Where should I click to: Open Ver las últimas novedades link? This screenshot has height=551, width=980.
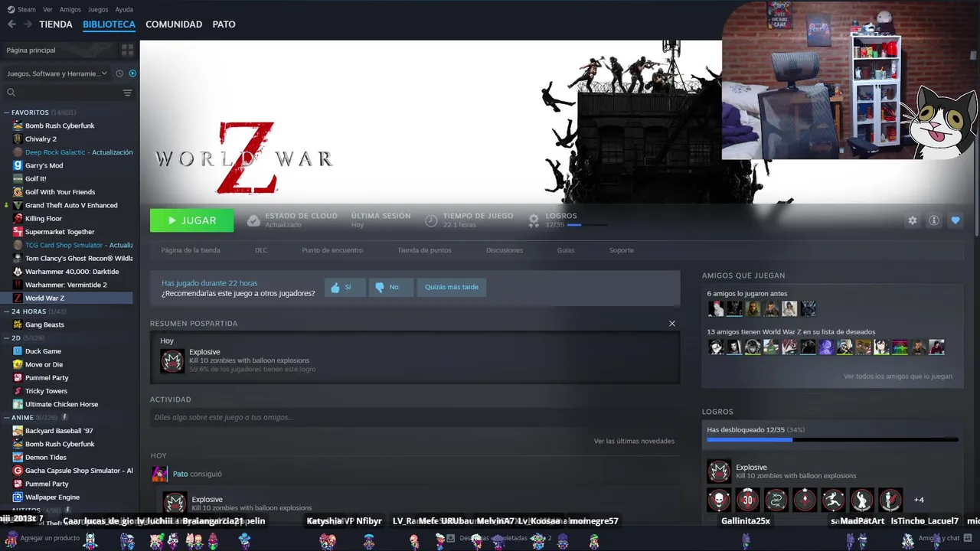634,441
